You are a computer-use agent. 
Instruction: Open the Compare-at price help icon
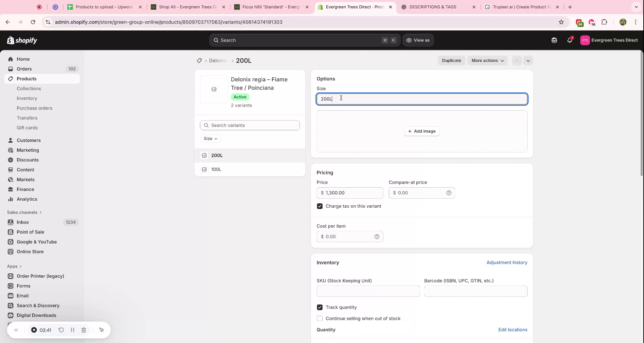449,193
